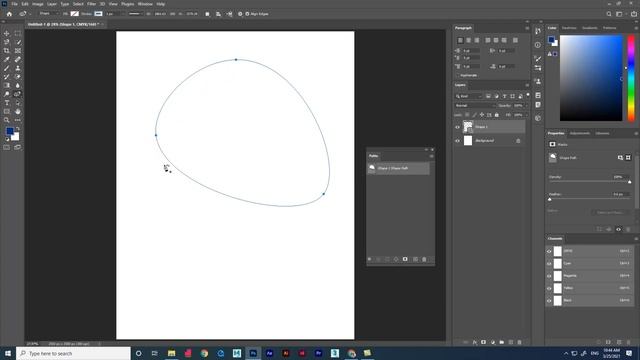The height and width of the screenshot is (360, 640).
Task: Select the Zoom tool in the toolbox
Action: coord(7,120)
